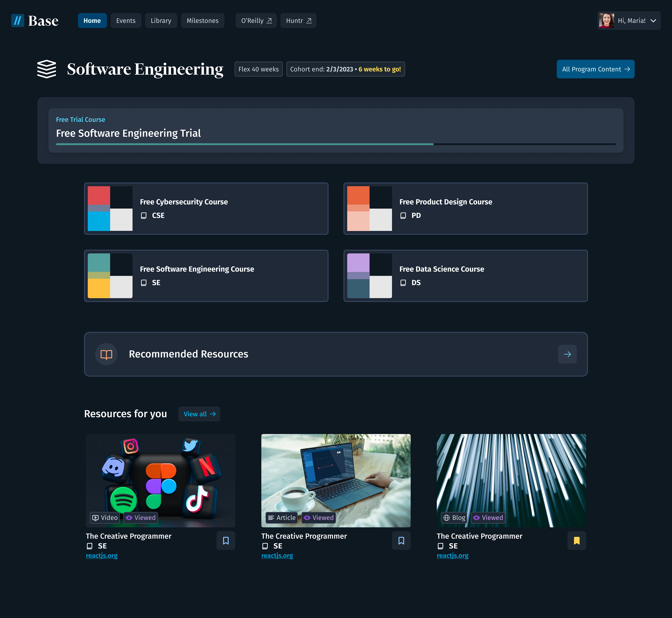This screenshot has height=618, width=672.
Task: Open the Huntr external link
Action: click(298, 21)
